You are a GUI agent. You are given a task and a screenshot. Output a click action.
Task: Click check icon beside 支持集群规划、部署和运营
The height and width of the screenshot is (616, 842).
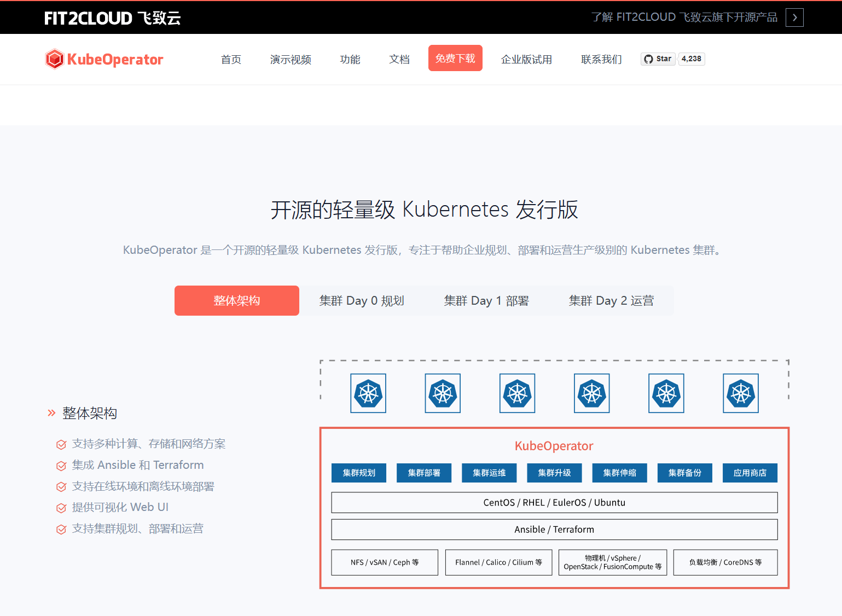click(61, 529)
